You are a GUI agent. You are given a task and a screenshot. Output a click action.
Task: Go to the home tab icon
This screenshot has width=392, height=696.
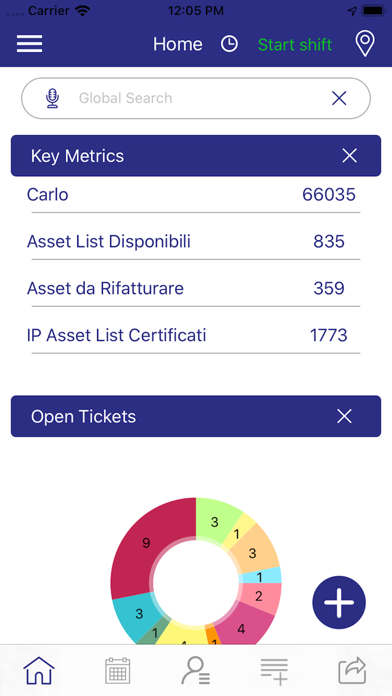click(x=39, y=670)
